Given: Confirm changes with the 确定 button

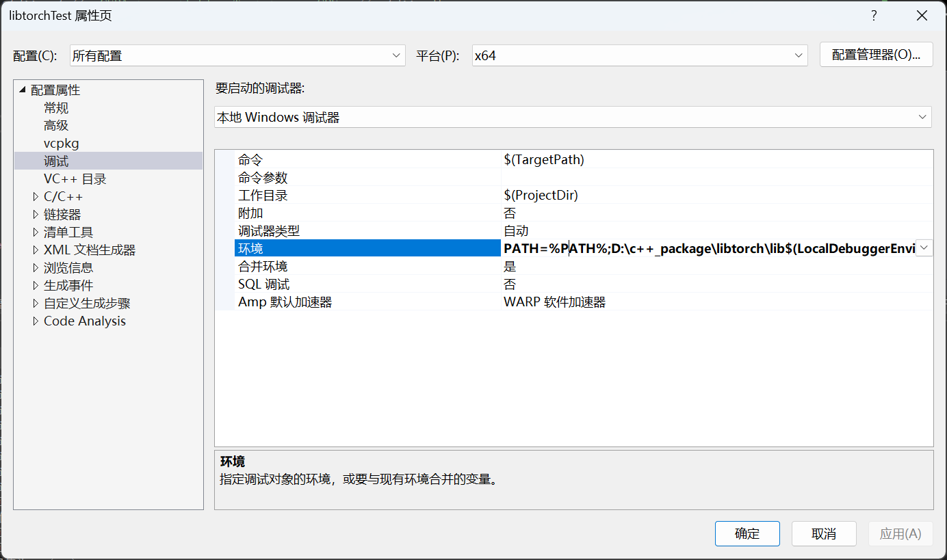Looking at the screenshot, I should (x=747, y=533).
